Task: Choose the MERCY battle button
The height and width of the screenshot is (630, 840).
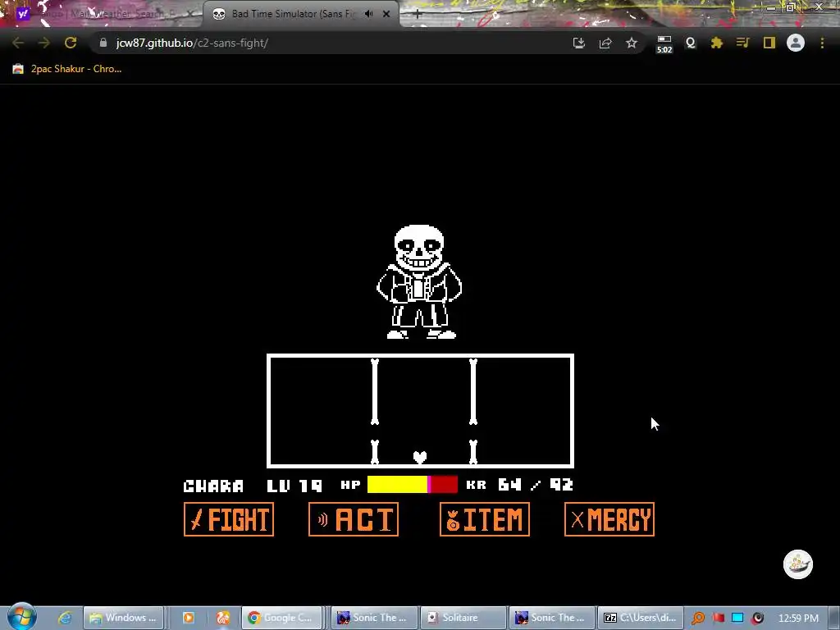Action: 609,519
